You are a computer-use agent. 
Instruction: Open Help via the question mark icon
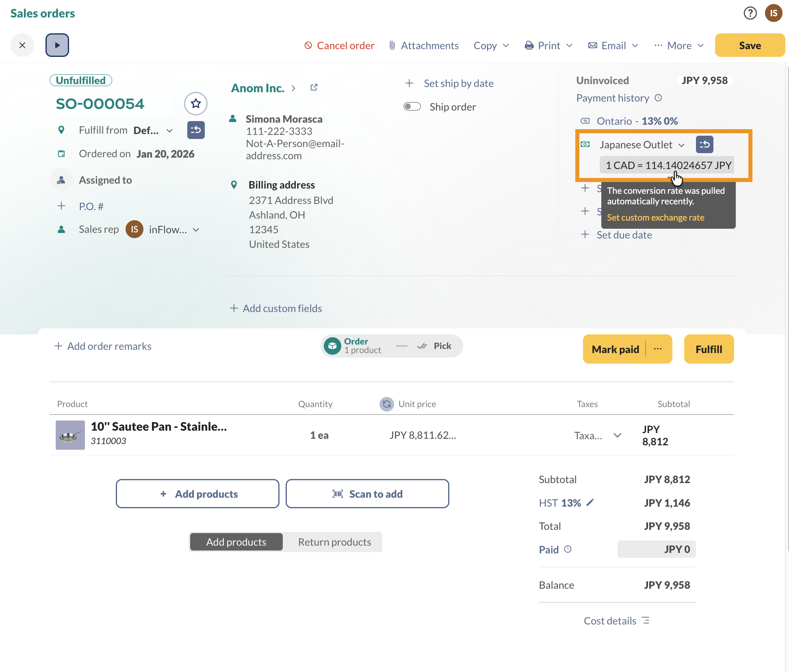click(x=750, y=13)
